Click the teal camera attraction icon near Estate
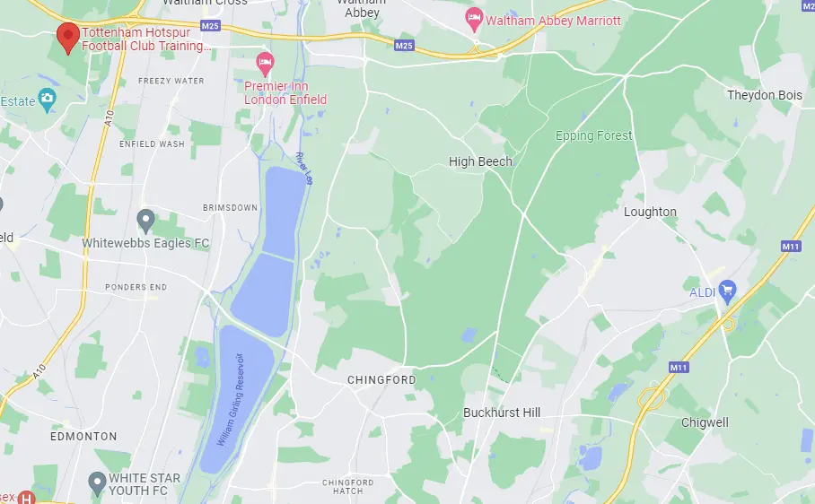This screenshot has height=504, width=815. pyautogui.click(x=48, y=100)
